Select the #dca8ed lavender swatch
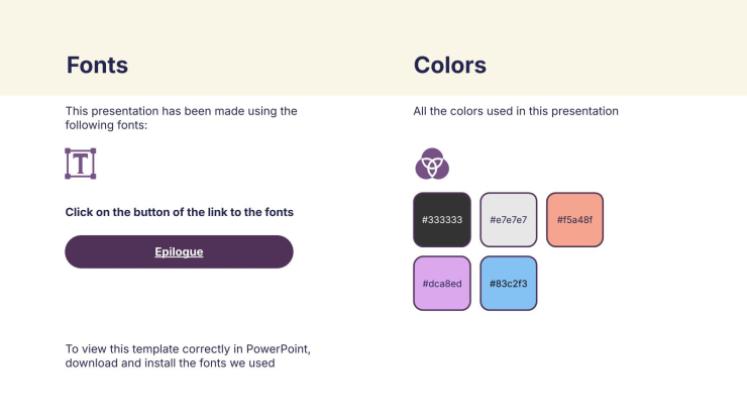The height and width of the screenshot is (420, 747). (x=441, y=283)
